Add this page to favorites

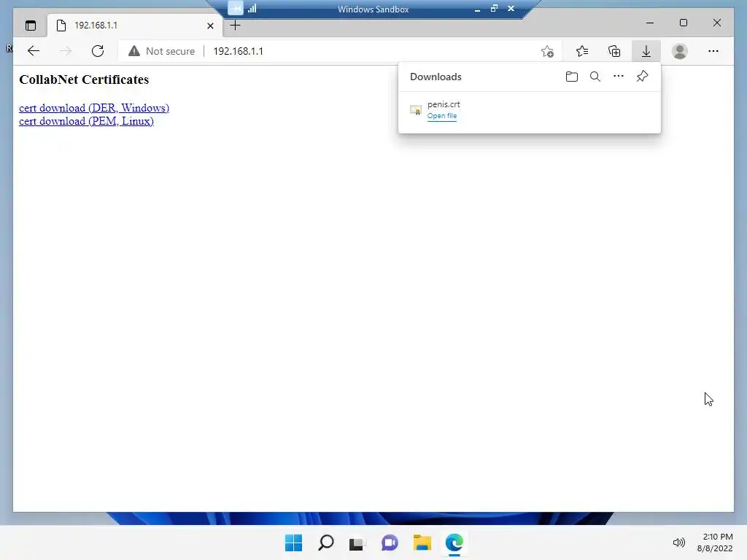pyautogui.click(x=547, y=51)
